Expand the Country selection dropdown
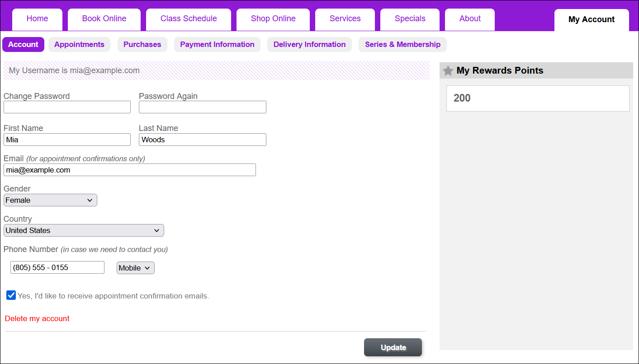The image size is (639, 364). pyautogui.click(x=83, y=230)
